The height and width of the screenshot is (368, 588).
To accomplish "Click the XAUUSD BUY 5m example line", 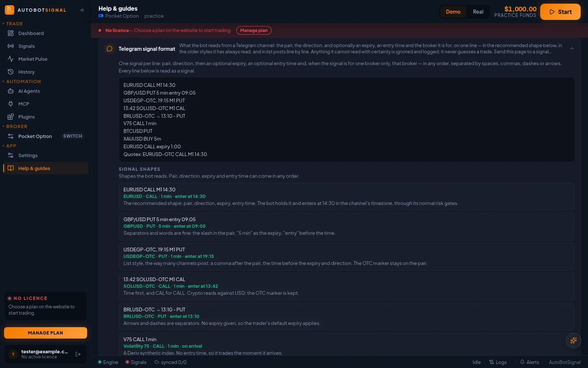I will tap(142, 139).
